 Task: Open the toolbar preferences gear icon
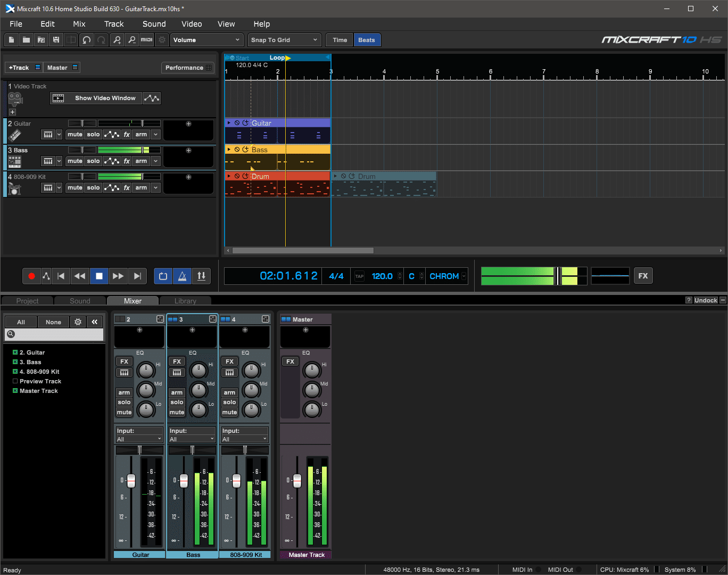click(162, 40)
